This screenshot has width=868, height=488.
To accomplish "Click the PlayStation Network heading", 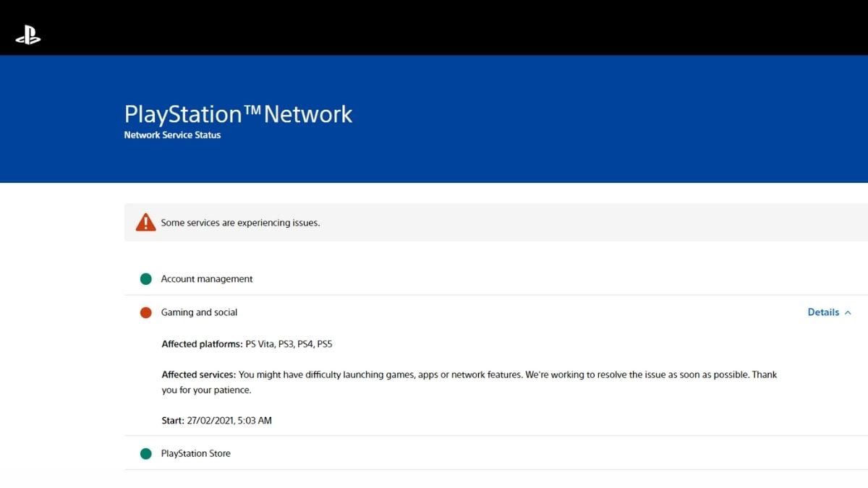I will [x=238, y=114].
